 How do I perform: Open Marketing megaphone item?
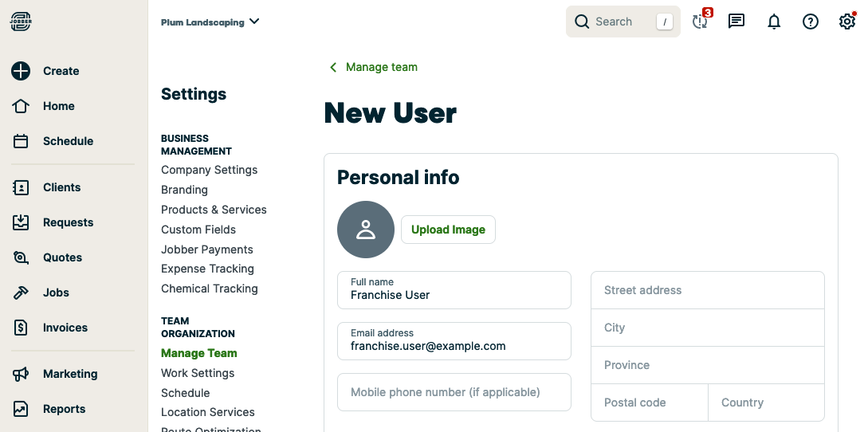[69, 374]
